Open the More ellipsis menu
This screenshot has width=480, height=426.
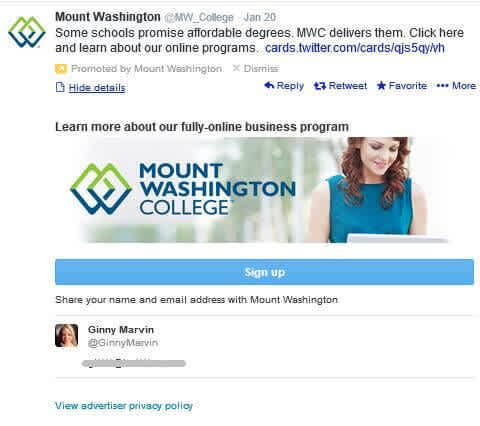[x=456, y=86]
